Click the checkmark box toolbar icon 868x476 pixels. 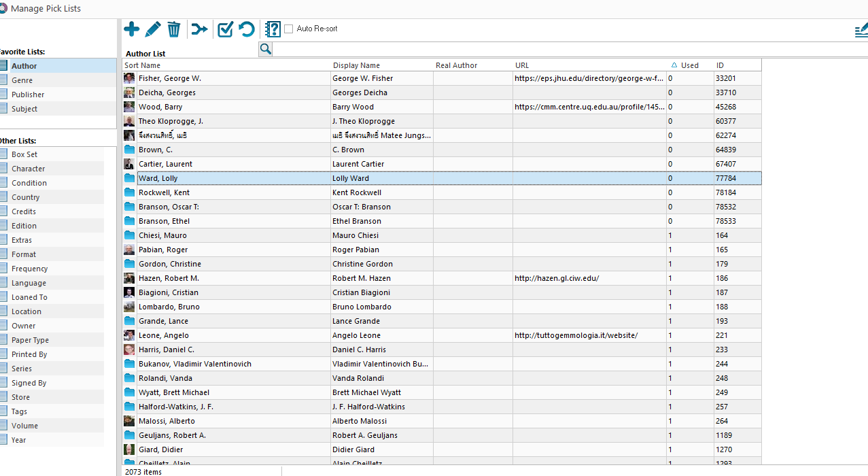tap(225, 29)
